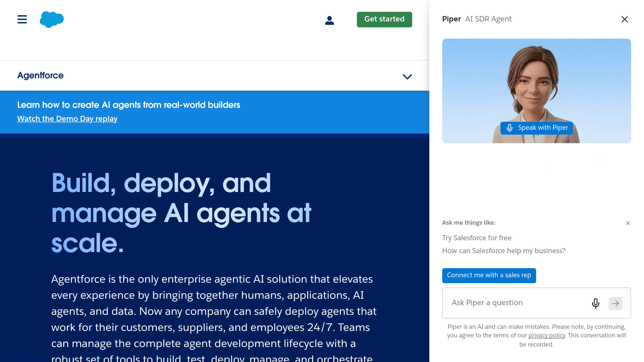Click the Piper AI SDR Agent title
The height and width of the screenshot is (362, 644).
point(477,19)
